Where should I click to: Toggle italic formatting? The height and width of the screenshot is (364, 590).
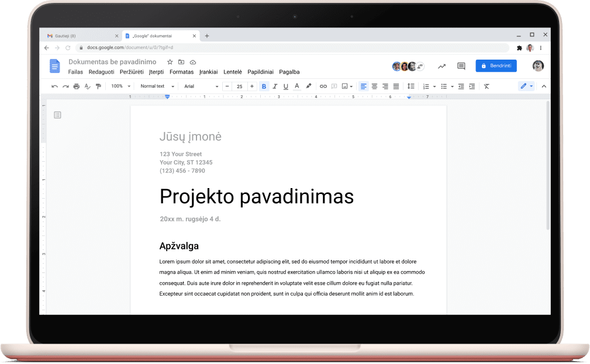274,86
